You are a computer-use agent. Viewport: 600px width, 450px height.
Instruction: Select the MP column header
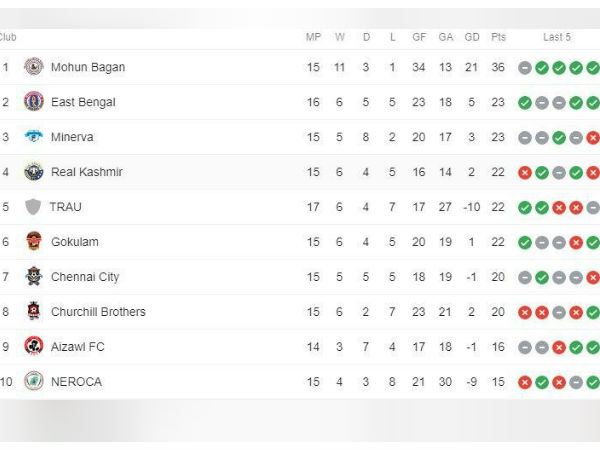313,37
